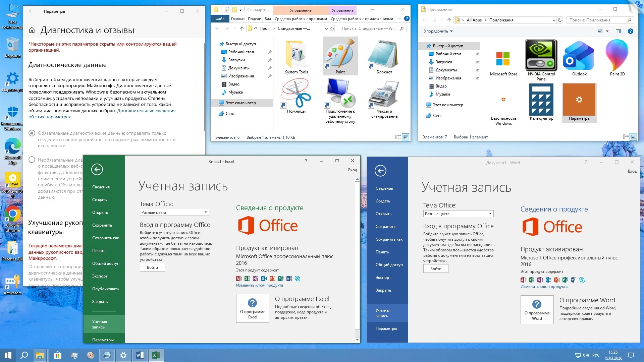Click the Excel account page vertical scrollbar
The image size is (644, 362).
pos(357,258)
